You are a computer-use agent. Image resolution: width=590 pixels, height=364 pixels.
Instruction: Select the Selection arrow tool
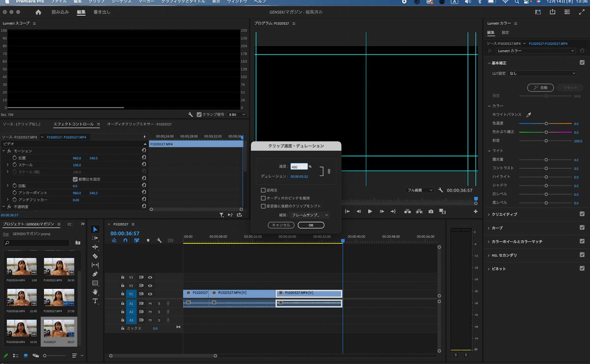(95, 229)
